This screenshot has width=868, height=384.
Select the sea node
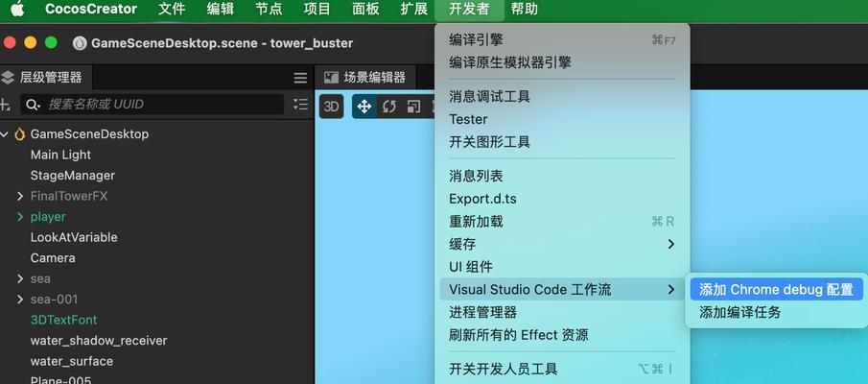click(x=40, y=278)
